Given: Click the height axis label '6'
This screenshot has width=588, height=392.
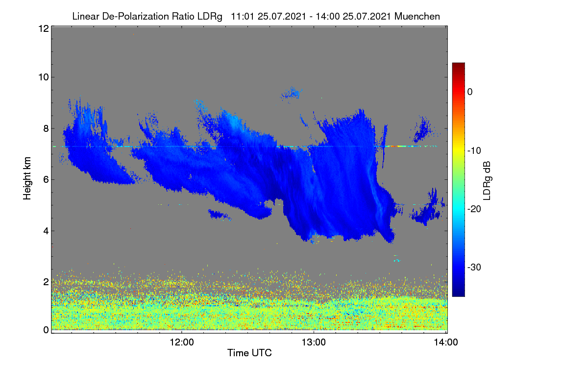Looking at the screenshot, I should (46, 180).
